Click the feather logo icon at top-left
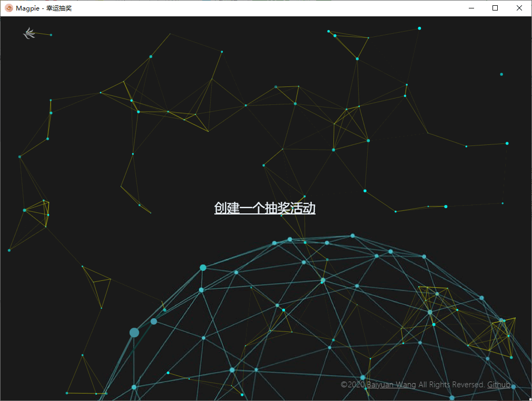 click(29, 33)
